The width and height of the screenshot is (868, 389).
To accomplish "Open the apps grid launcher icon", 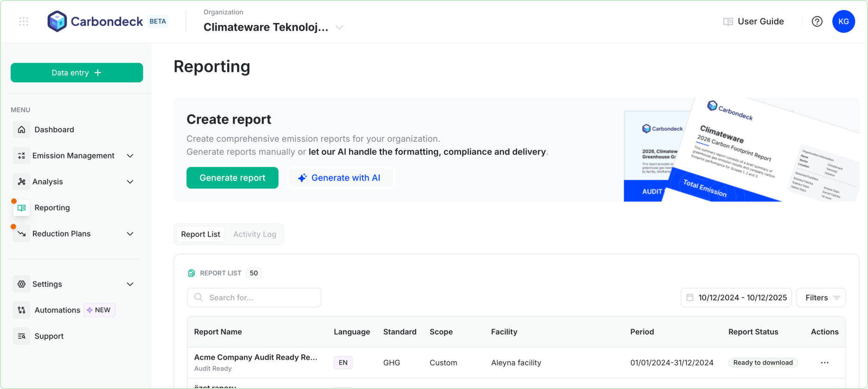I will [x=24, y=21].
